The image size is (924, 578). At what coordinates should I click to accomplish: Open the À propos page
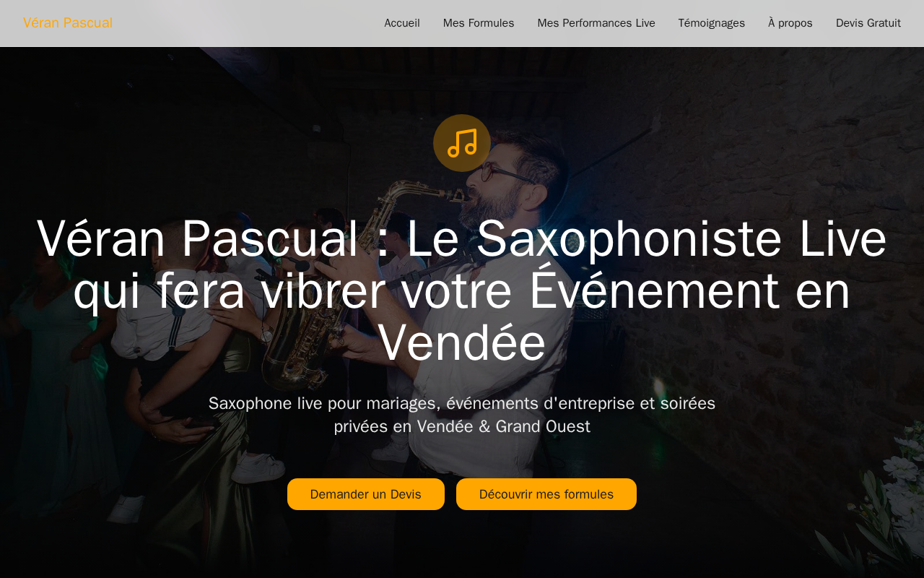[x=790, y=23]
